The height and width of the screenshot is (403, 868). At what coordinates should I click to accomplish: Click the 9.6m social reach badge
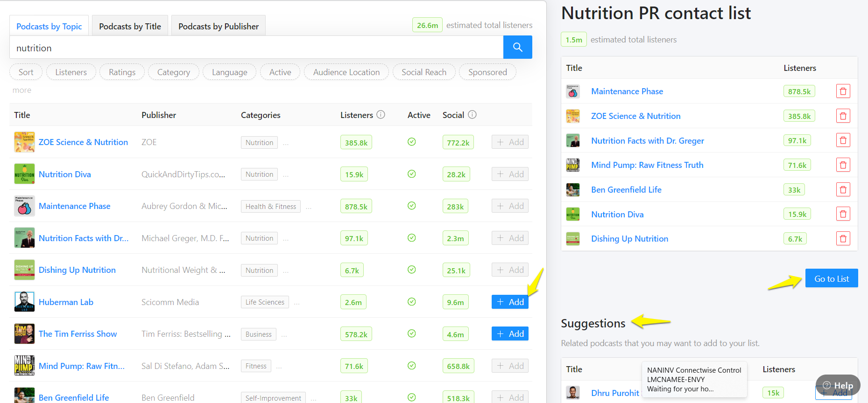tap(455, 302)
